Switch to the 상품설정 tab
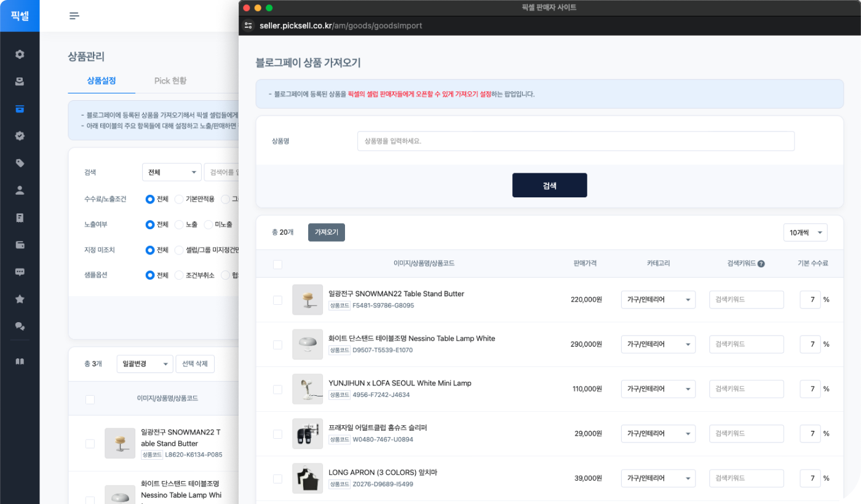The image size is (861, 504). tap(101, 81)
